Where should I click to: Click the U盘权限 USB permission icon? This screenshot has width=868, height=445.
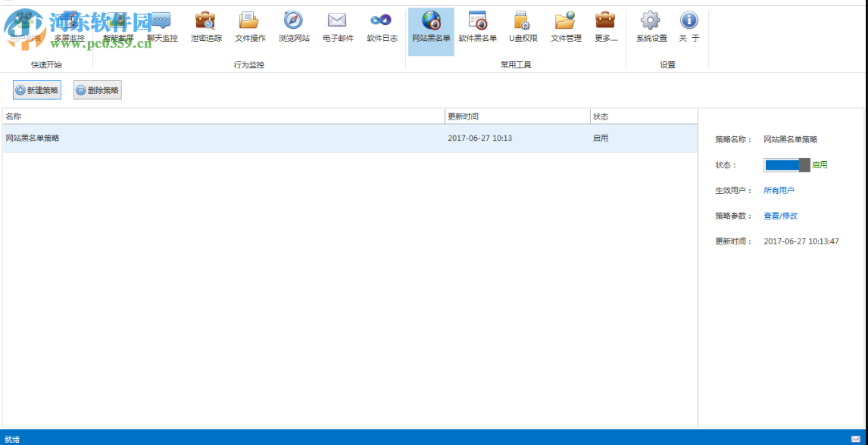[523, 27]
